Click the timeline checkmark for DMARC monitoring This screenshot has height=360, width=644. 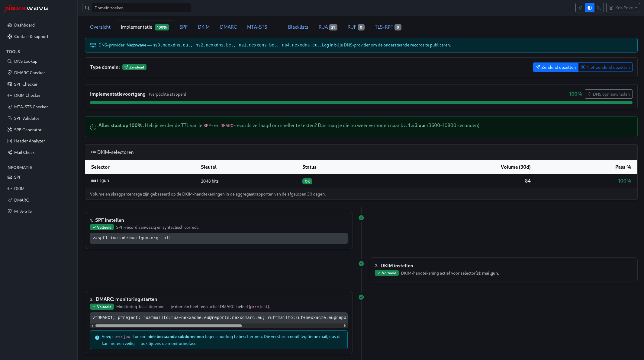(x=361, y=297)
